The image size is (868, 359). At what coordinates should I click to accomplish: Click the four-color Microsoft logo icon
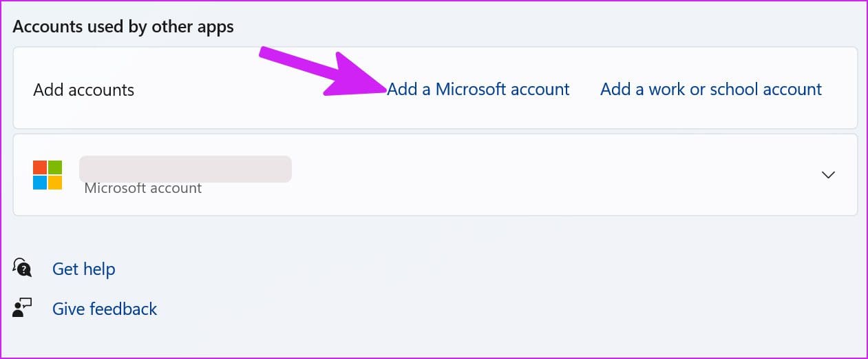tap(47, 175)
